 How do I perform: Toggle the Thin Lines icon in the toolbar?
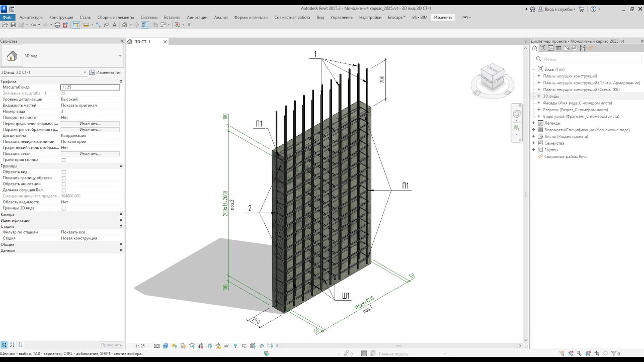(x=144, y=25)
